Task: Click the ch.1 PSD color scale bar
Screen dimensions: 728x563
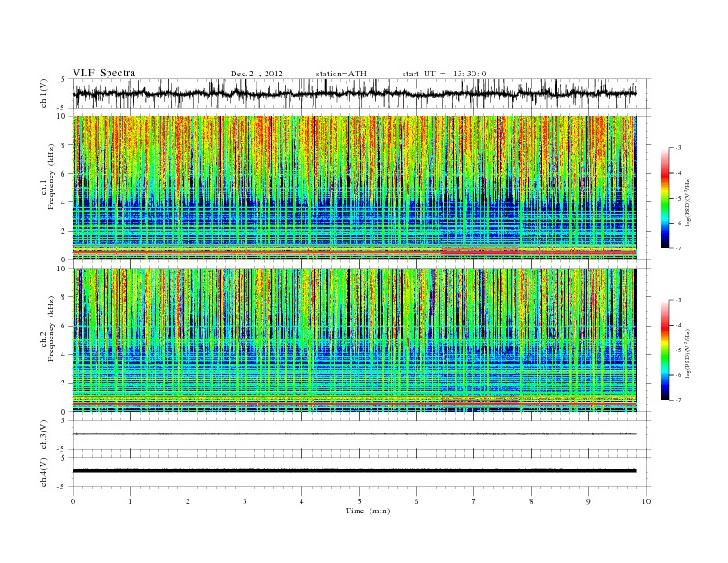Action: [665, 199]
